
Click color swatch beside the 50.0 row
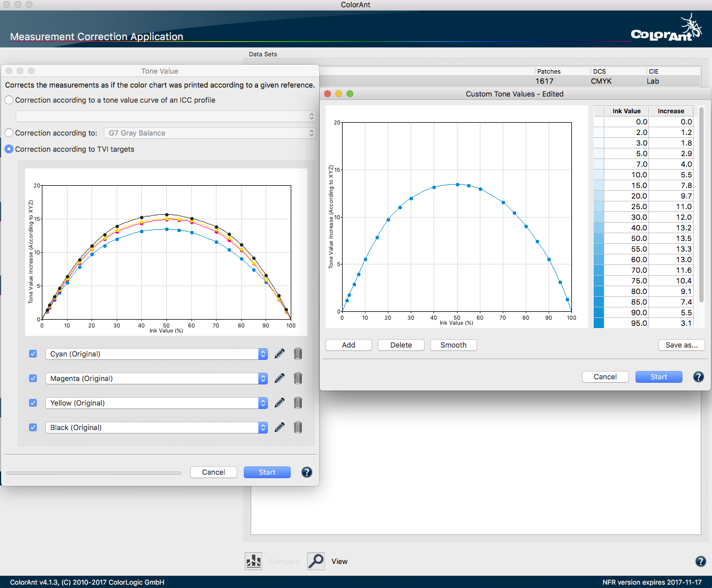click(599, 238)
